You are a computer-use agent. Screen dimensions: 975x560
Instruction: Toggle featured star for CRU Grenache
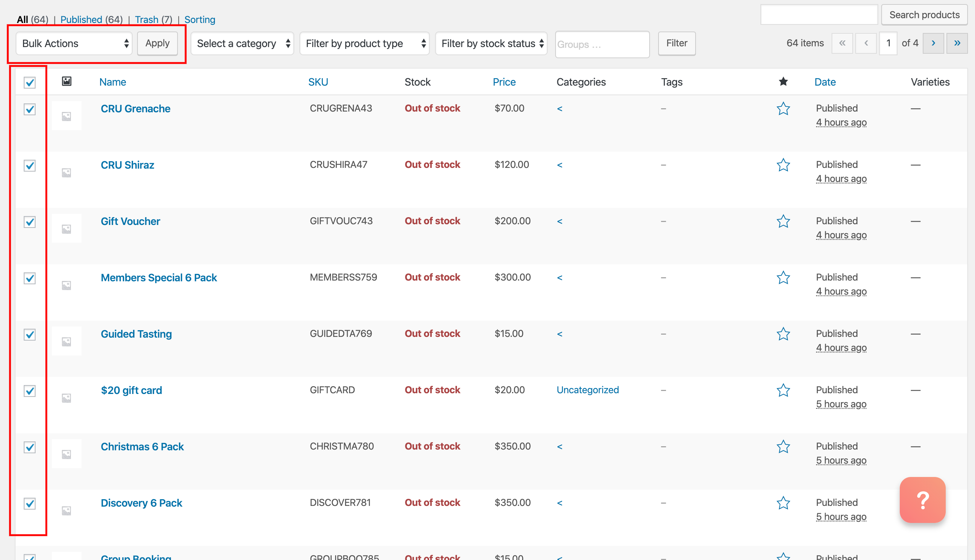tap(783, 109)
